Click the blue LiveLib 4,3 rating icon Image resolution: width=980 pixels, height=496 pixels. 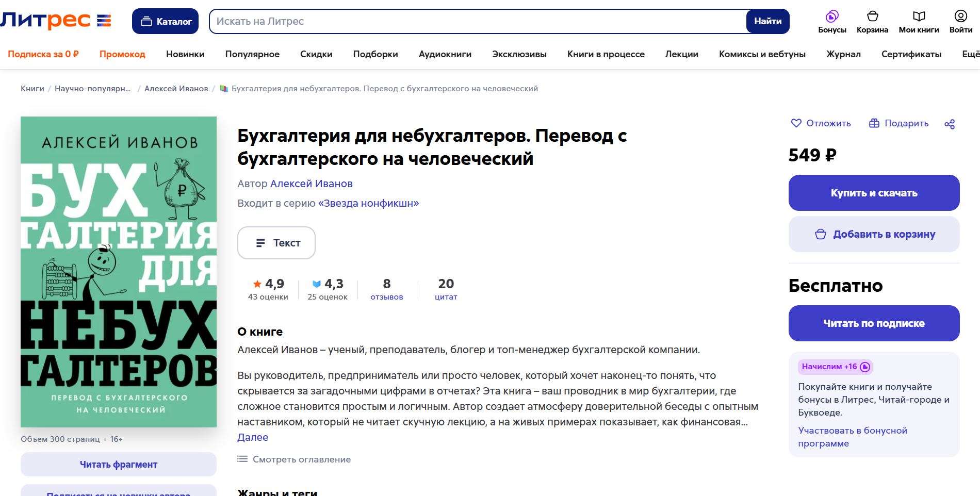pos(317,284)
